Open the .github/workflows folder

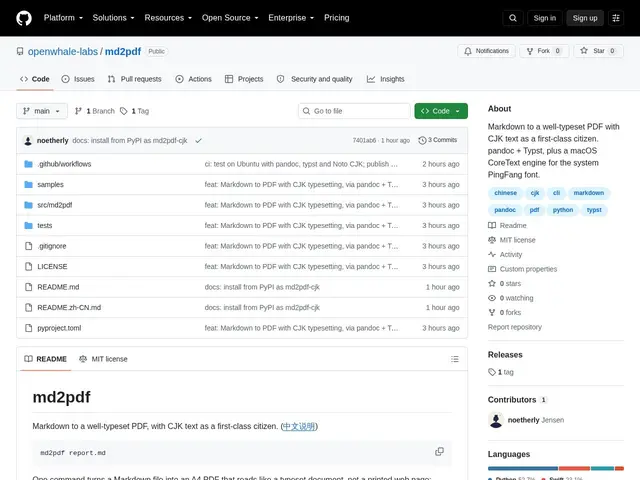click(64, 164)
